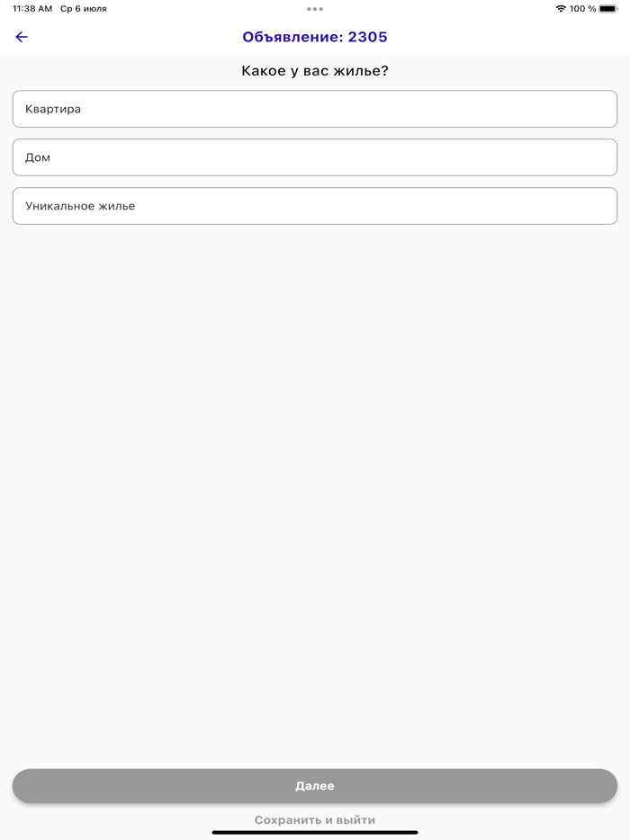Tap the Wi-Fi status icon

(x=561, y=9)
